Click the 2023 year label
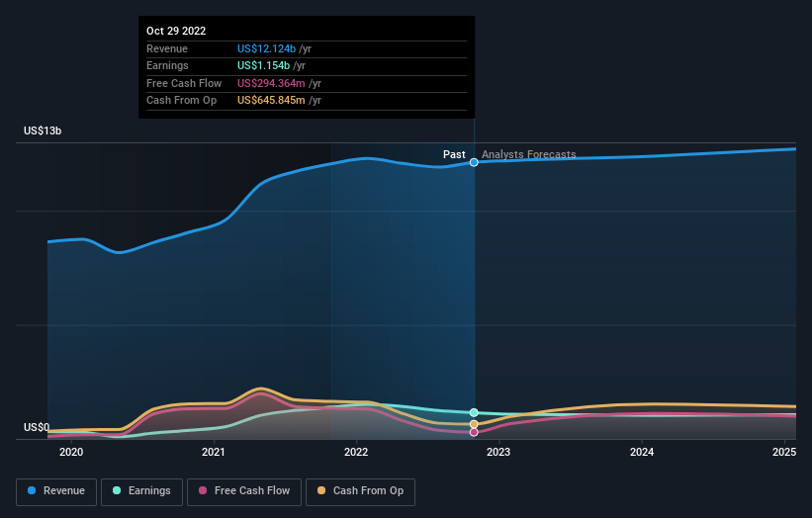 498,453
